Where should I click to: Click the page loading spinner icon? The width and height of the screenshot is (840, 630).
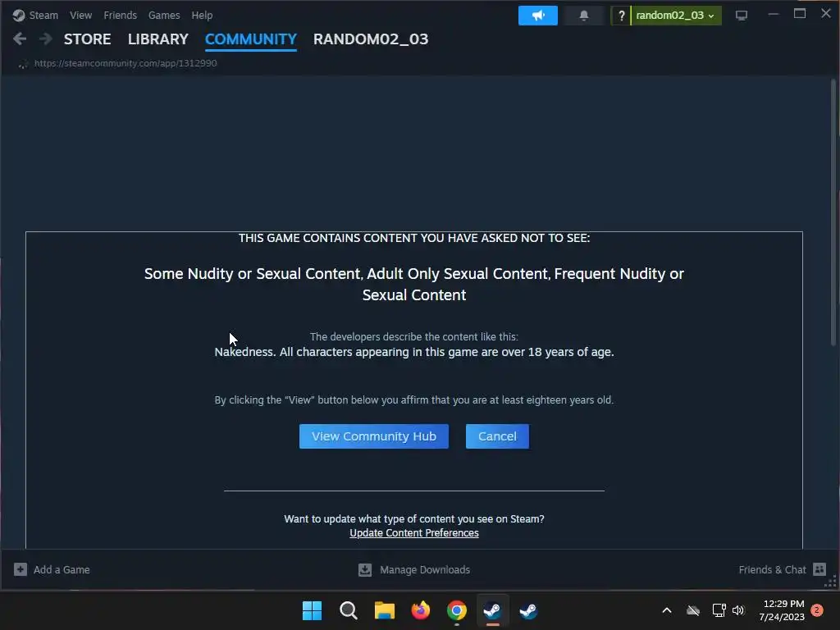coord(22,64)
